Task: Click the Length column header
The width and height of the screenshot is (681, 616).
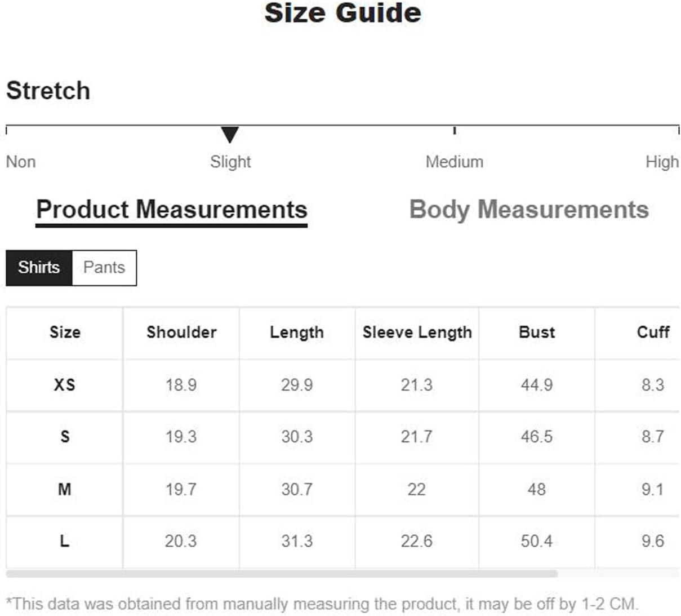Action: click(x=297, y=333)
